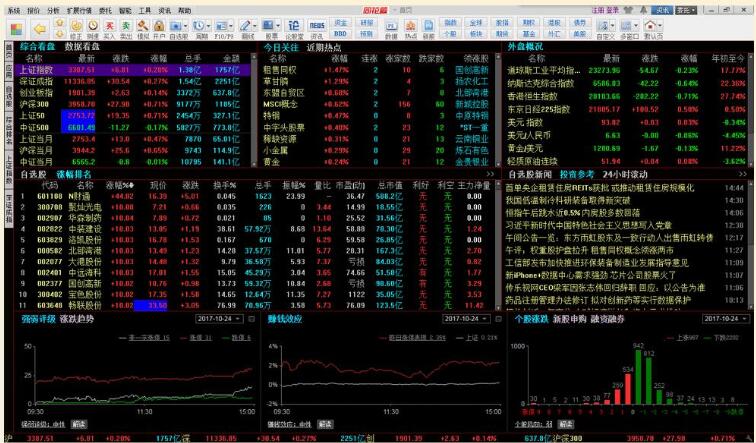The image size is (756, 443).
Task: Click the 外汇 toolbar button
Action: tap(554, 34)
